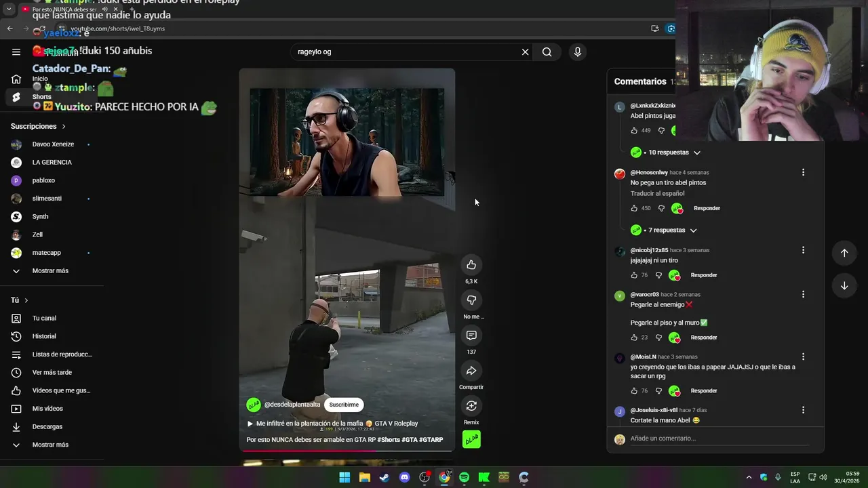Open the pabloxo channel
868x488 pixels.
[x=43, y=180]
